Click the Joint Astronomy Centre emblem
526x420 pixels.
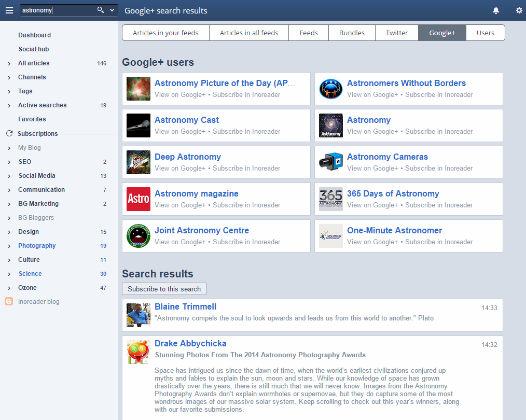click(138, 236)
